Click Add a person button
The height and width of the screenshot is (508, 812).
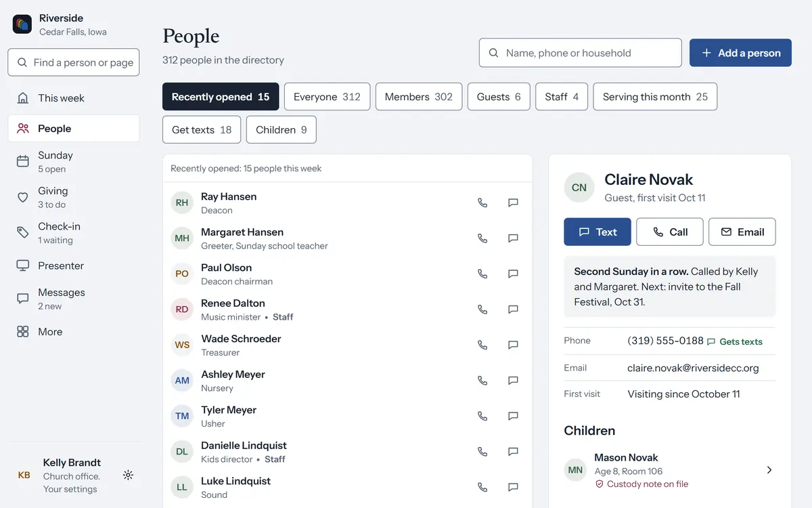pos(740,53)
